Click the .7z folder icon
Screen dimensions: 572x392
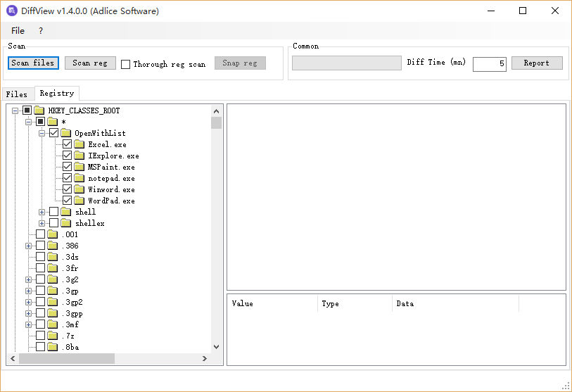53,336
